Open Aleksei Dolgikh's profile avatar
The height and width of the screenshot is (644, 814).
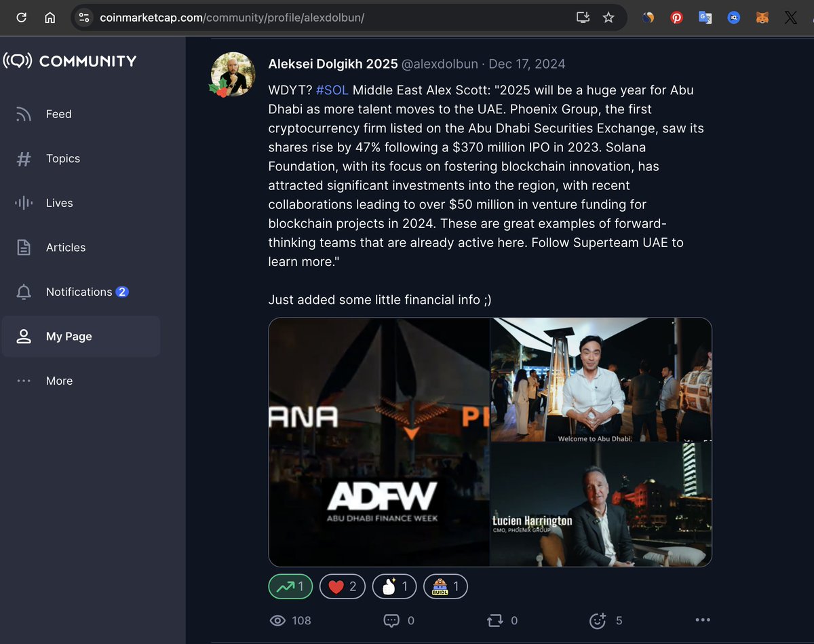233,74
